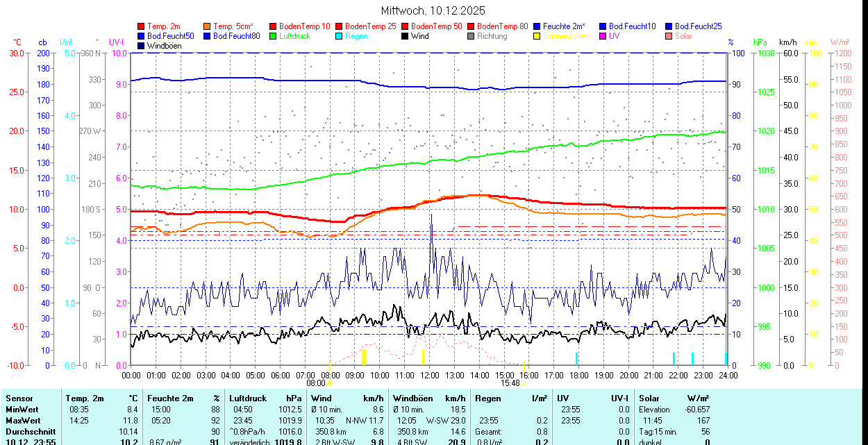The image size is (868, 445).
Task: Click the Luftdruck column header in table
Action: [x=248, y=398]
